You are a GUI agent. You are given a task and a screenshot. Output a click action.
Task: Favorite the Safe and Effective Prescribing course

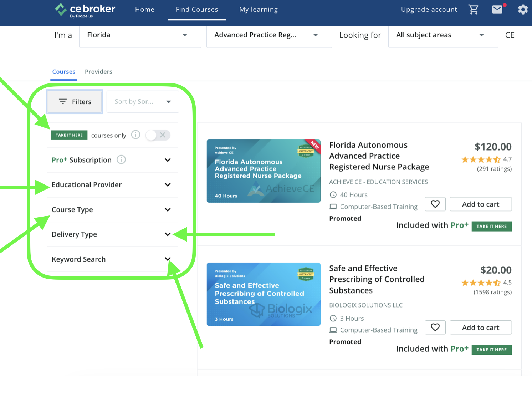point(435,328)
